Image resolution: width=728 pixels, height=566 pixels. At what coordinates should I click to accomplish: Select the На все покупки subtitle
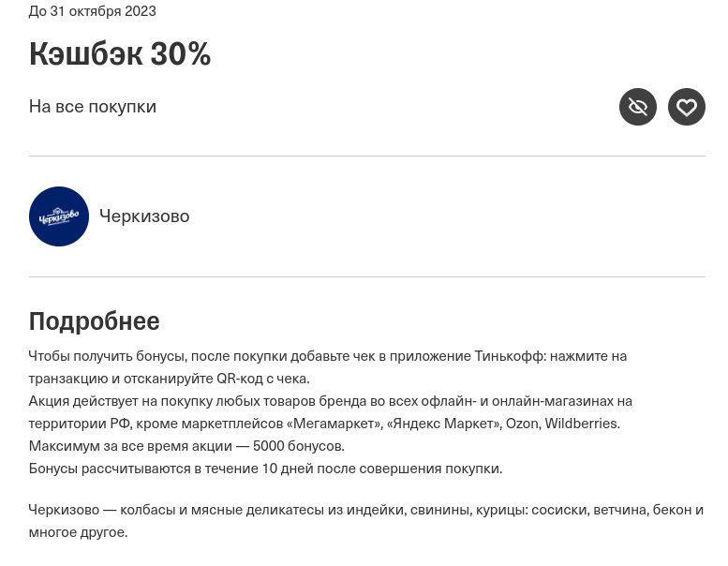[93, 107]
